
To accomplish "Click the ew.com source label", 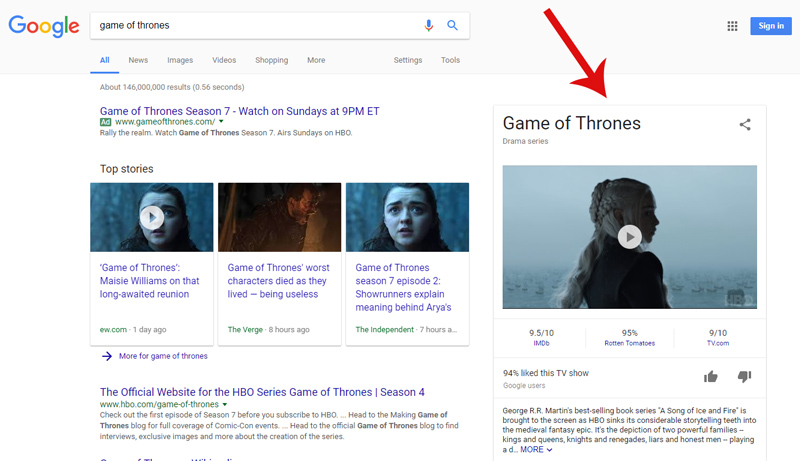I will pos(113,329).
